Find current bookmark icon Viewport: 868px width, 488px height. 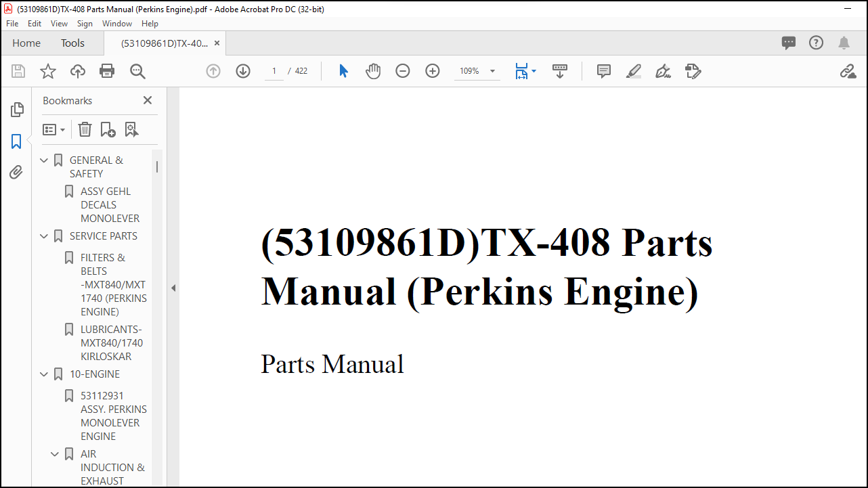[x=131, y=129]
